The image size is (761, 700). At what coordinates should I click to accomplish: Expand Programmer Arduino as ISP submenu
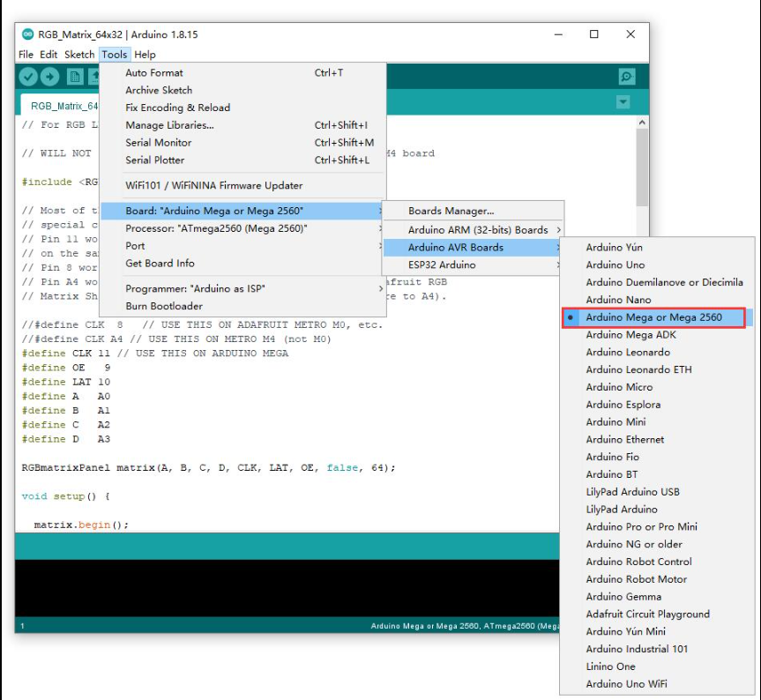[x=242, y=288]
